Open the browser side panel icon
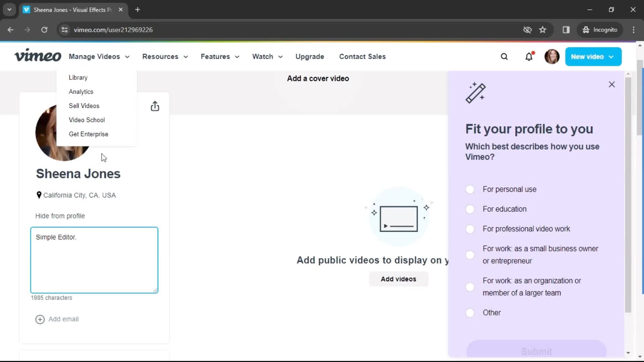This screenshot has height=362, width=644. (566, 30)
